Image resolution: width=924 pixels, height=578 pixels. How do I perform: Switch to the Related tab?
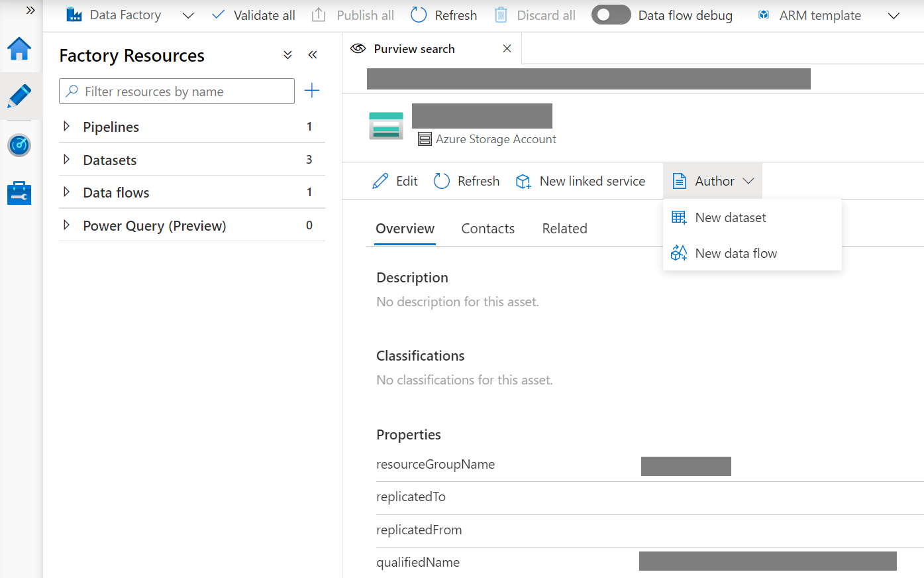click(x=564, y=229)
